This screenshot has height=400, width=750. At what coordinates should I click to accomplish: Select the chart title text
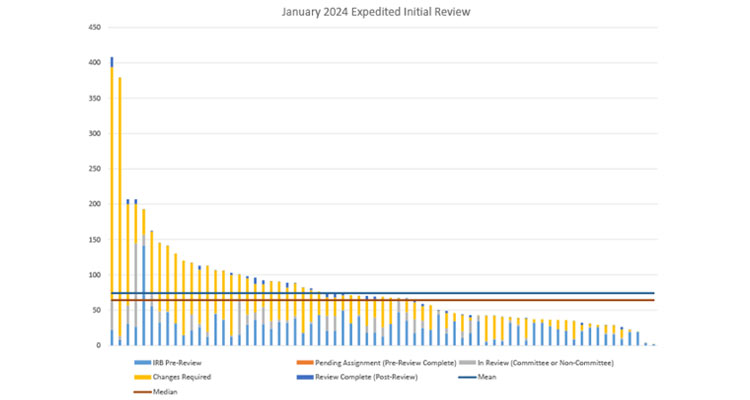(x=374, y=11)
